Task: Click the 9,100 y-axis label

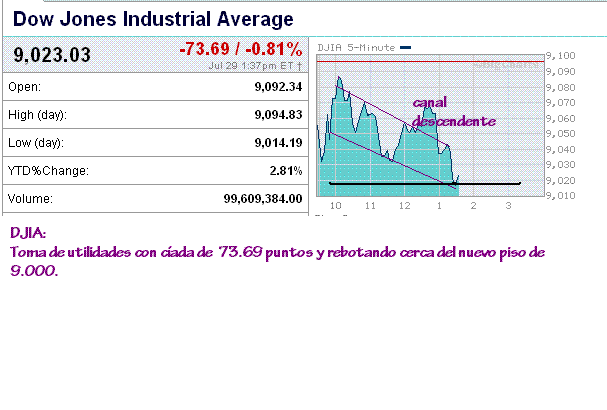Action: click(x=561, y=56)
